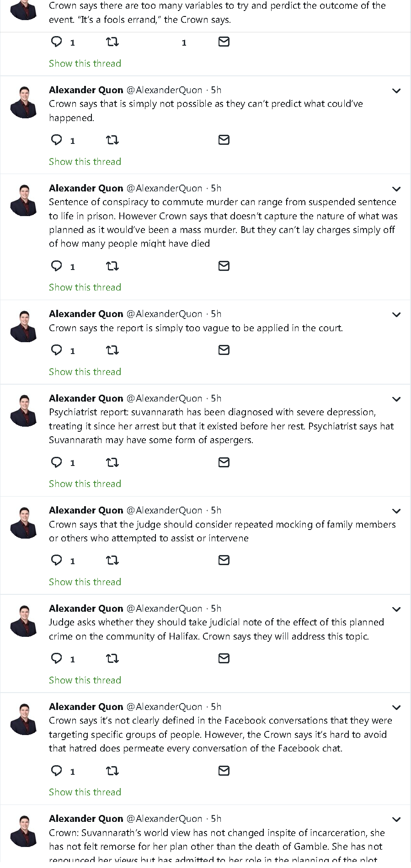Screen dimensions: 411x868
Task: Show the thread under the 'too vague' tweet
Action: pyautogui.click(x=85, y=372)
